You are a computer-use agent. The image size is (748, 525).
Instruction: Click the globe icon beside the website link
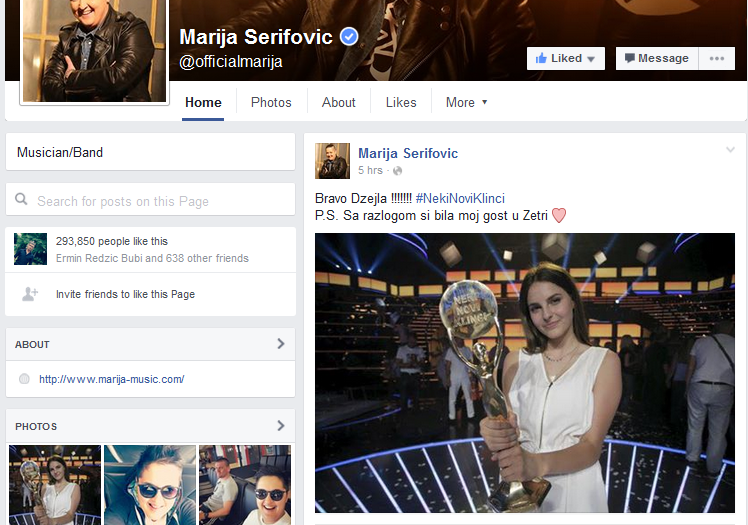(x=24, y=379)
